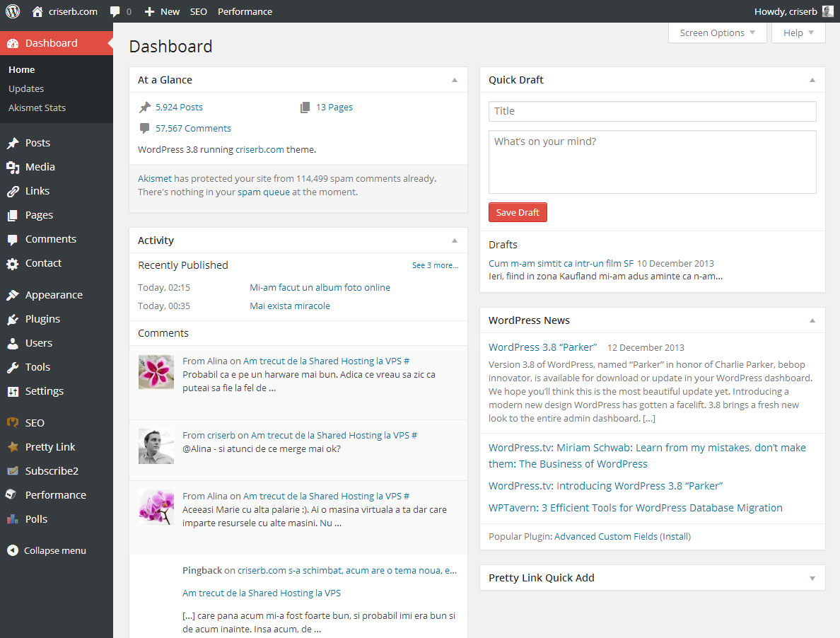
Task: Click the plus icon next to New
Action: coord(149,12)
